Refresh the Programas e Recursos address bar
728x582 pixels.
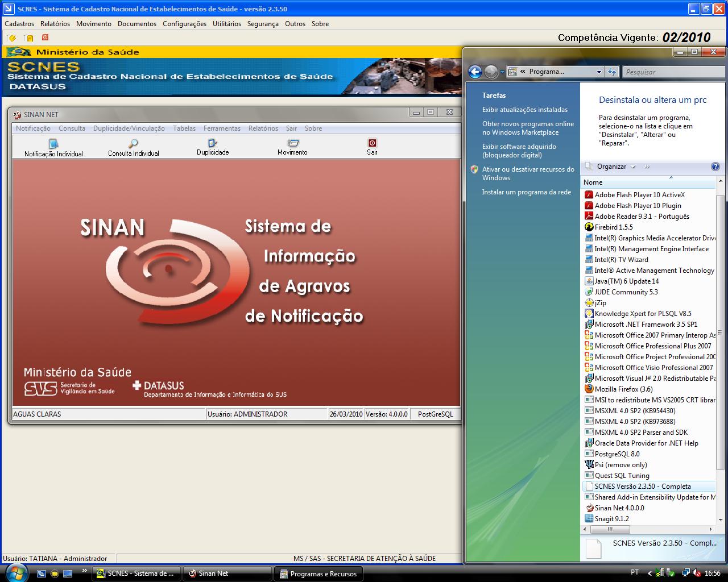(x=612, y=72)
